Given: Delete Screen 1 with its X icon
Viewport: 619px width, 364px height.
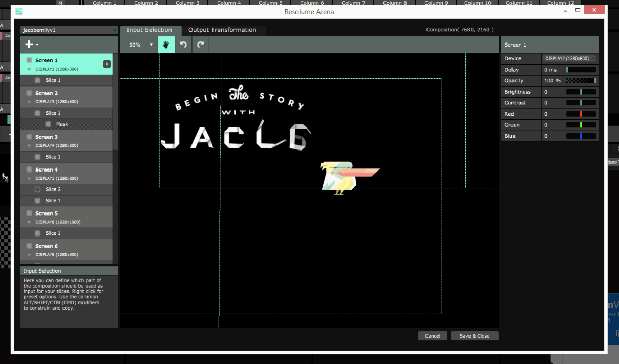Looking at the screenshot, I should [x=106, y=64].
